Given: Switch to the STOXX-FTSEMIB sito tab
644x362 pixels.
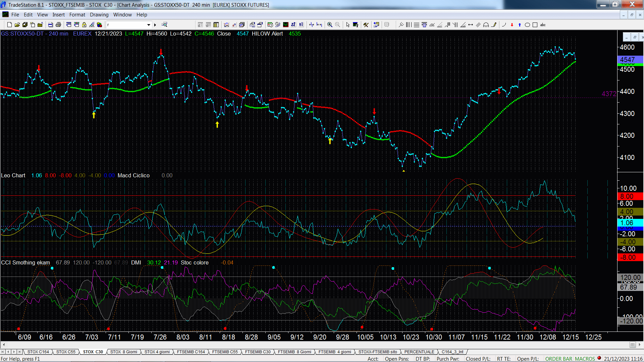Looking at the screenshot, I should [x=377, y=352].
